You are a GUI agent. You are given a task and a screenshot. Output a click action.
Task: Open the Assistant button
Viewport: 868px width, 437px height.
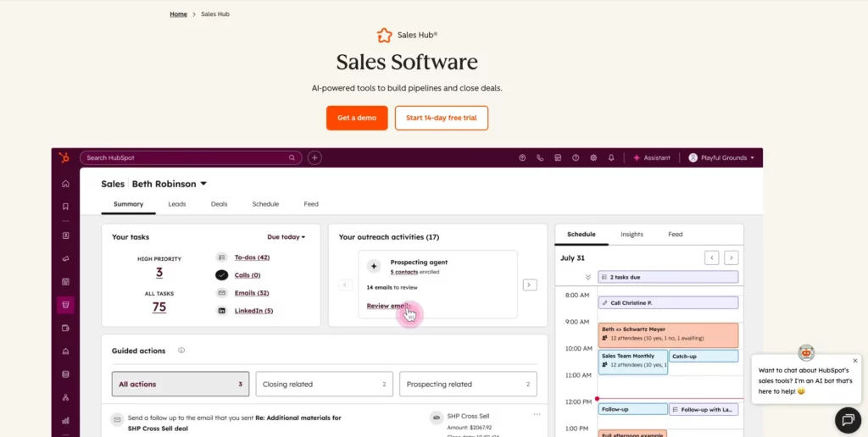[x=652, y=158]
